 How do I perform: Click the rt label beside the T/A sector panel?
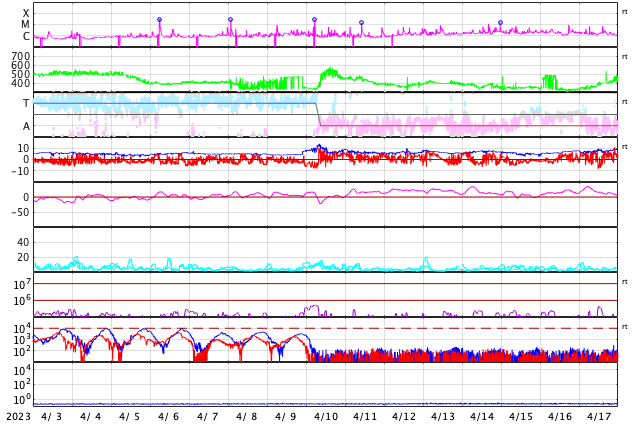pos(624,101)
